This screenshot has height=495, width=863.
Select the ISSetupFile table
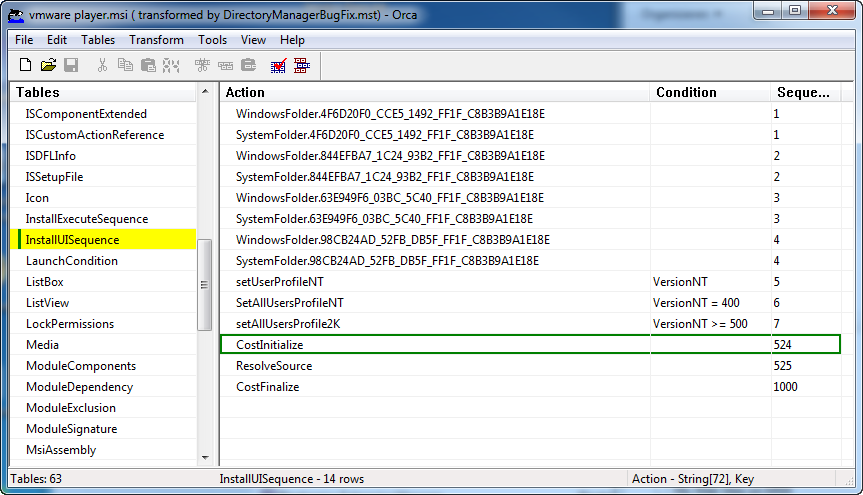click(x=54, y=177)
